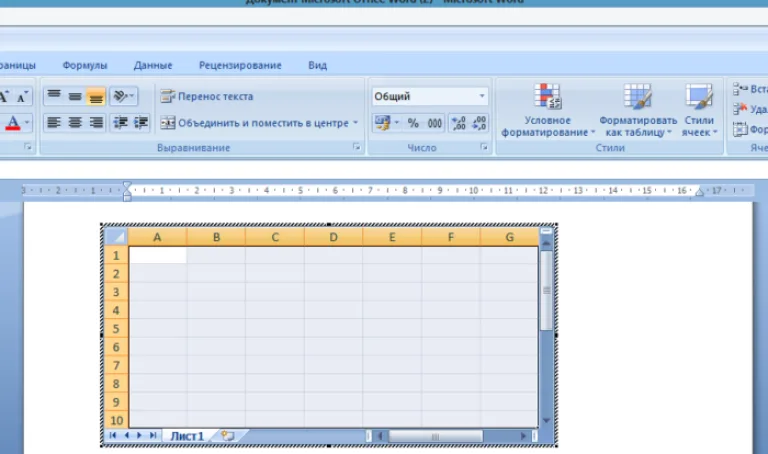Click the vertical scrollbar thumb in spreadsheet
The image size is (768, 454).
tap(547, 290)
